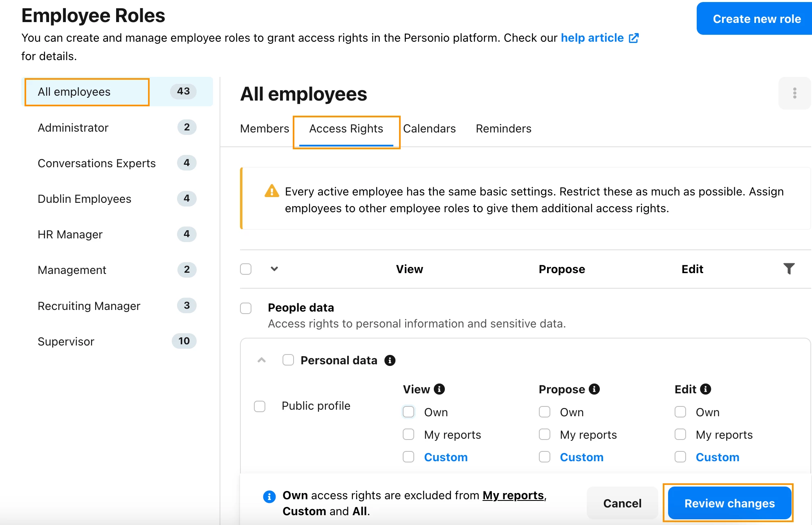This screenshot has width=812, height=525.
Task: Click the Cancel button
Action: 622,503
